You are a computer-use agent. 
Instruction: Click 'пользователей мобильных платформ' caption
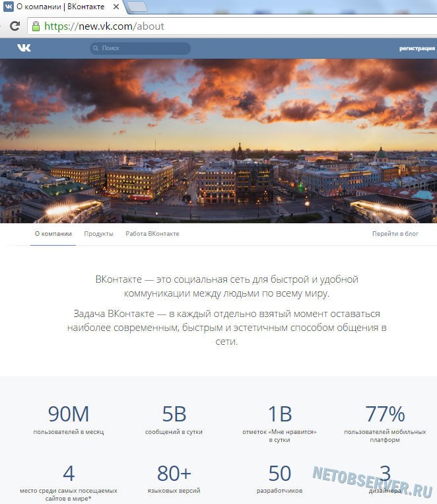(385, 436)
